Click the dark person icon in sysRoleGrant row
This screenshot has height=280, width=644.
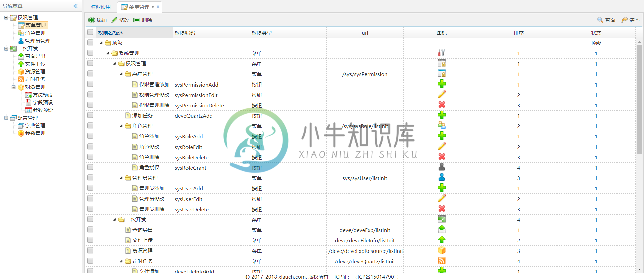click(x=442, y=167)
